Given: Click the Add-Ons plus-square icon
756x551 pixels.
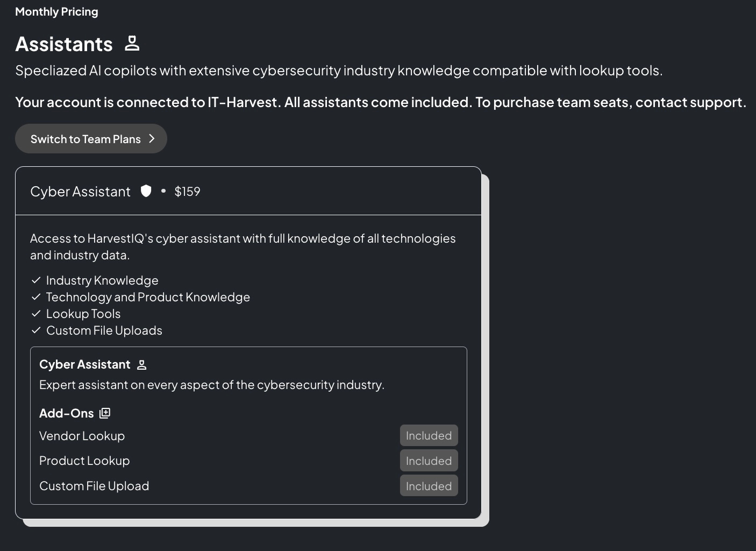Looking at the screenshot, I should click(x=105, y=413).
